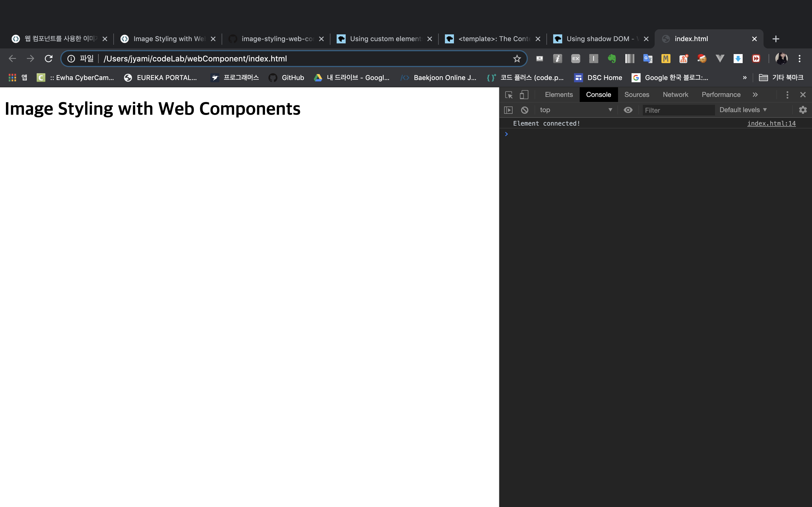Image resolution: width=812 pixels, height=507 pixels.
Task: Open the top JavaScript context dropdown
Action: tap(575, 110)
